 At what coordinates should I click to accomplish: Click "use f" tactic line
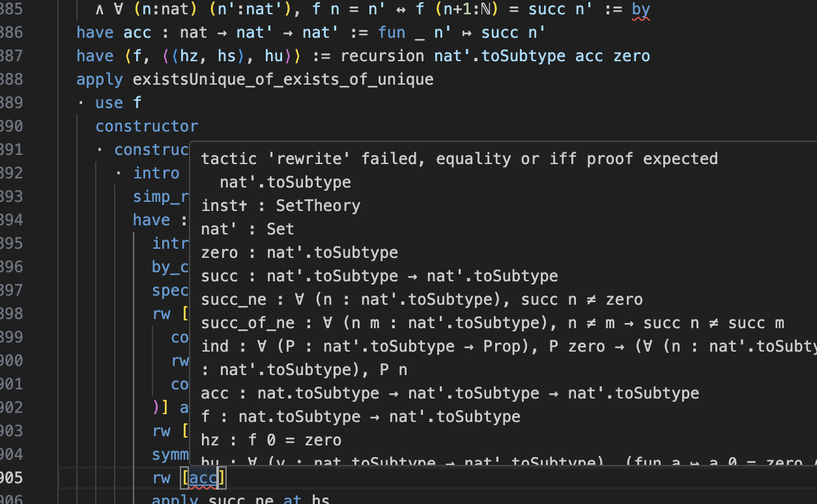(x=118, y=103)
